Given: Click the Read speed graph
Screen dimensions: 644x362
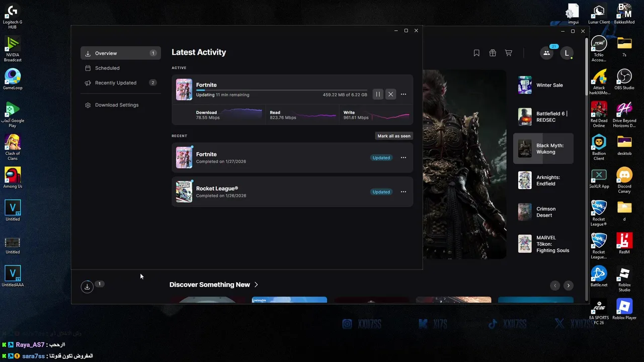Looking at the screenshot, I should [x=316, y=115].
